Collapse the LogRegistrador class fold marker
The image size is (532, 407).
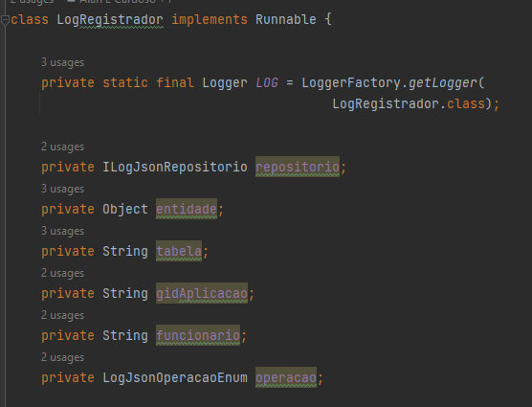[x=5, y=20]
